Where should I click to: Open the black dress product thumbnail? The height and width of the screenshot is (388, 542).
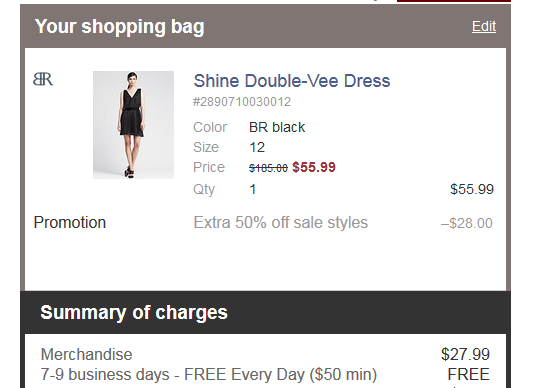(133, 125)
